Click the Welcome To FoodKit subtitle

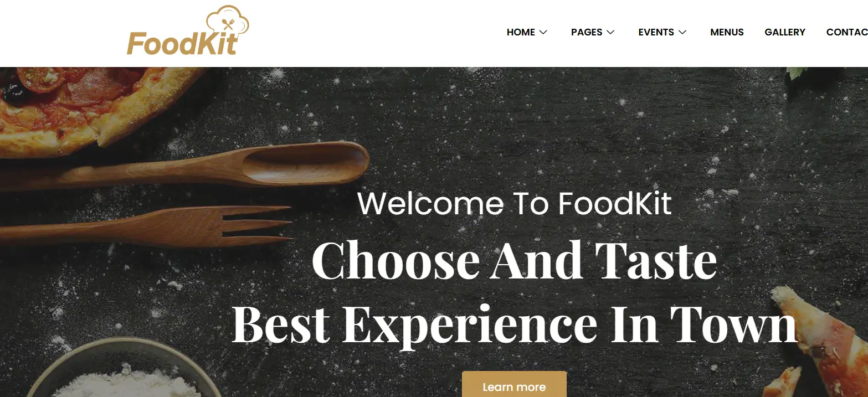coord(514,203)
